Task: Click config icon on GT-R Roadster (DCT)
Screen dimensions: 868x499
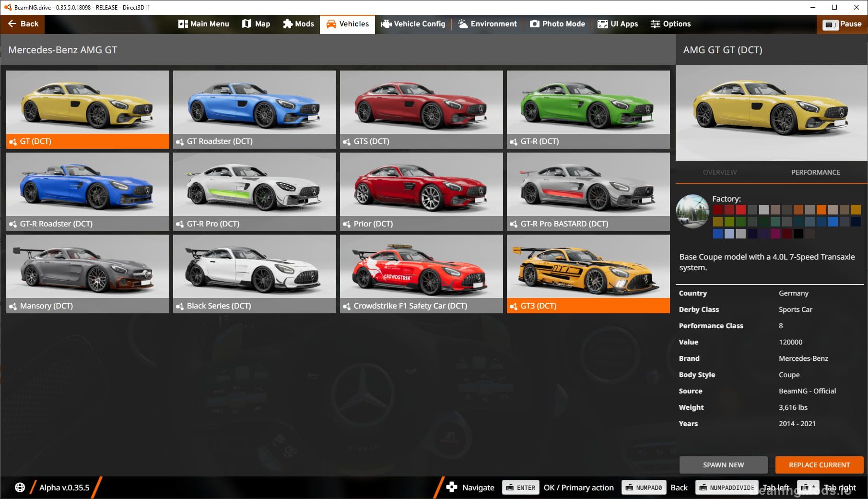Action: click(x=13, y=224)
